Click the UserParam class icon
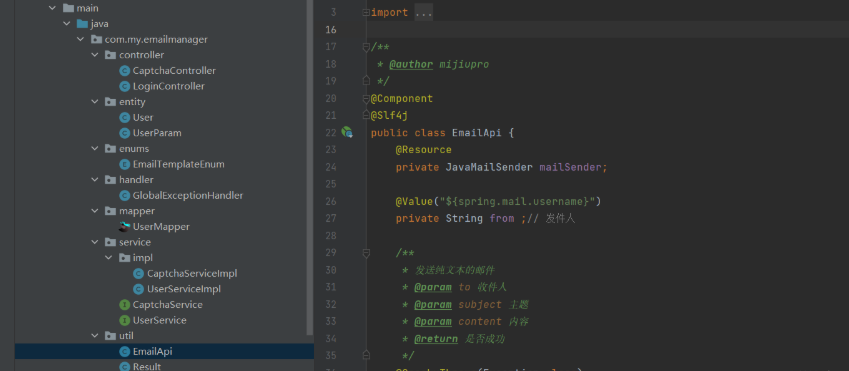 [125, 133]
